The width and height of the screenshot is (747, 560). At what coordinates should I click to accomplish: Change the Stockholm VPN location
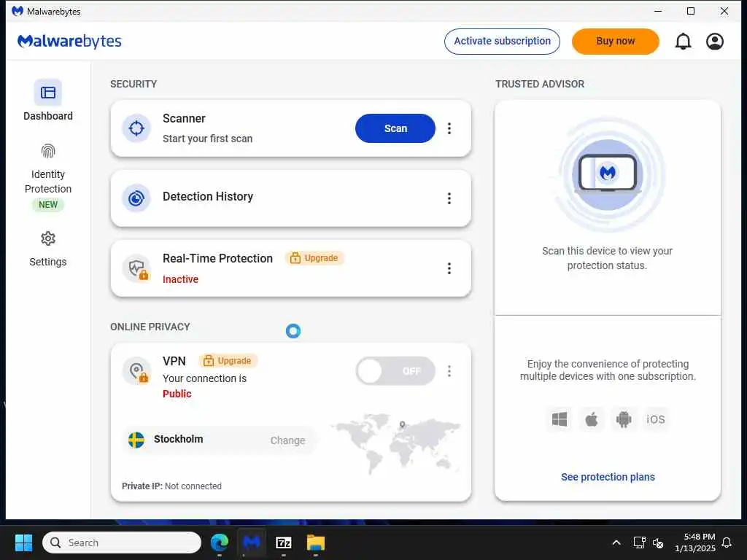click(x=287, y=440)
